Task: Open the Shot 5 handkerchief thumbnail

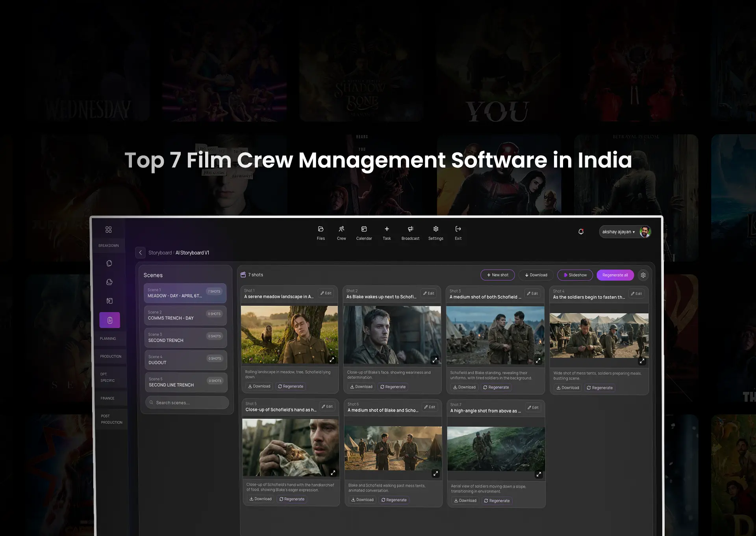Action: (x=291, y=447)
